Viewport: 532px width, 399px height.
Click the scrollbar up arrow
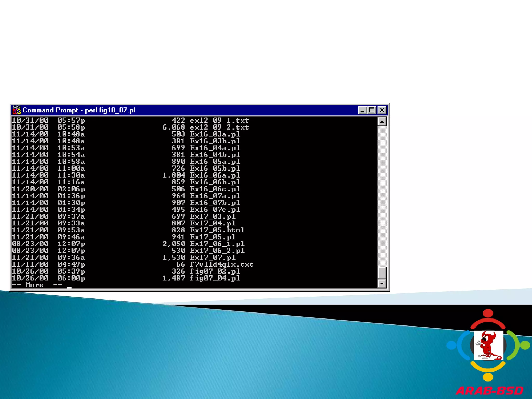pos(382,122)
